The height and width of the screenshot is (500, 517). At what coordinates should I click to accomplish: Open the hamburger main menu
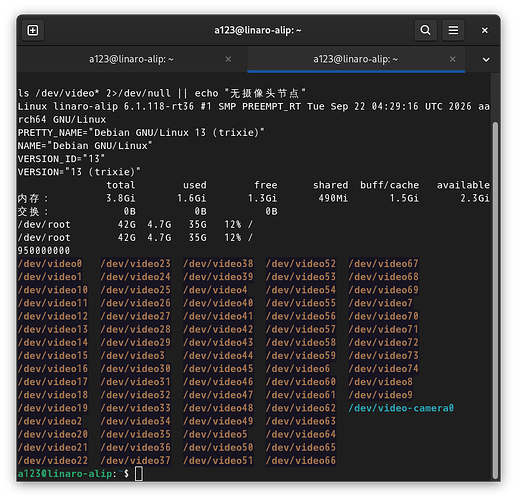click(x=453, y=30)
